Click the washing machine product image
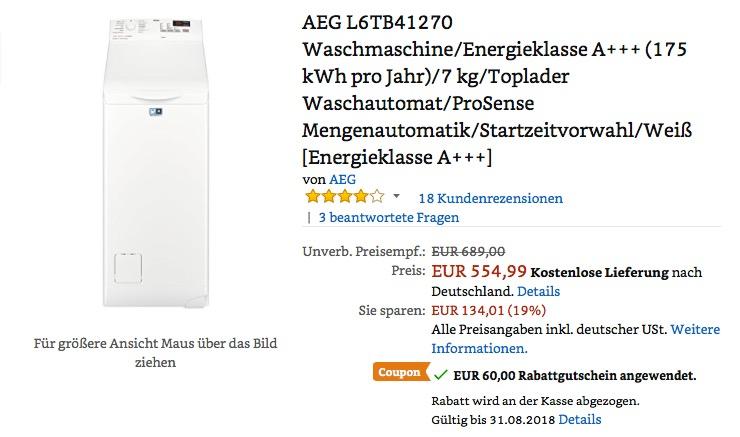Image resolution: width=740 pixels, height=437 pixels. 155,163
